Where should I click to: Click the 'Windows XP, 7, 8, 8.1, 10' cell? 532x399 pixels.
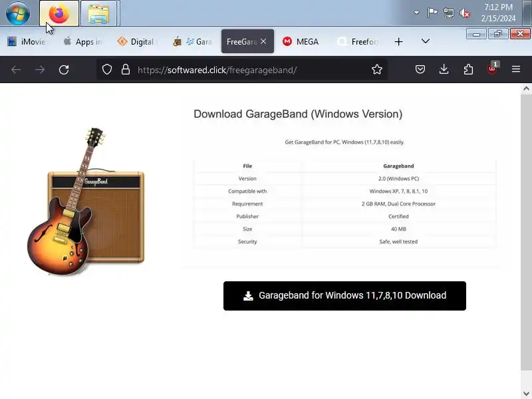pyautogui.click(x=398, y=191)
